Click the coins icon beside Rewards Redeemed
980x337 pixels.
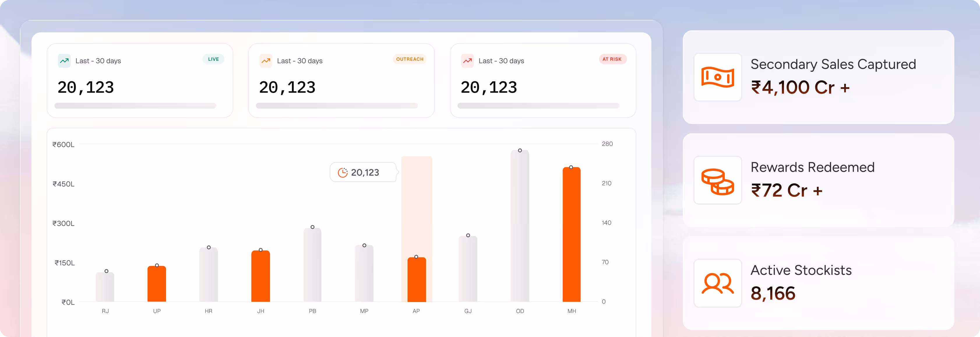pos(718,182)
